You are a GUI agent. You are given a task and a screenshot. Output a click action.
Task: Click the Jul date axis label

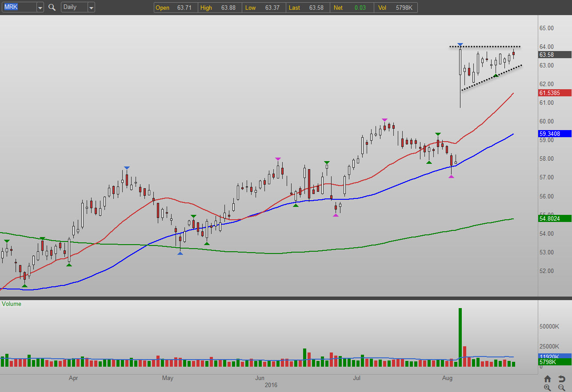point(356,378)
